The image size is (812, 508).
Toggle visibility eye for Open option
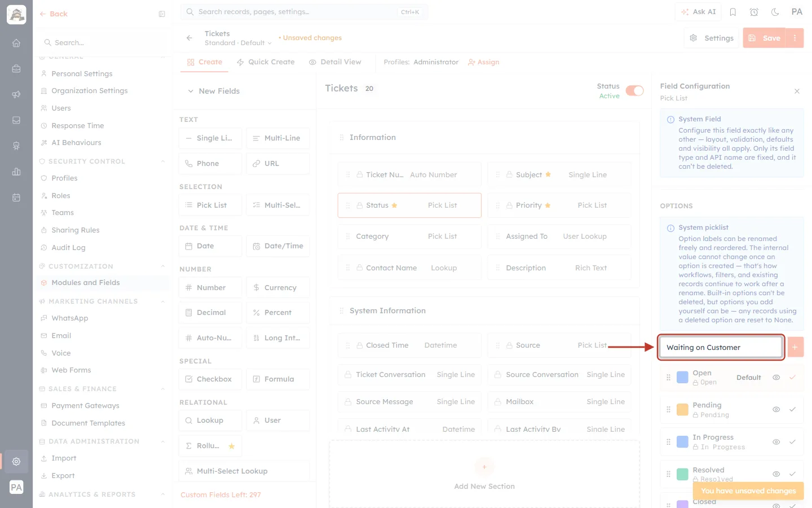coord(776,378)
